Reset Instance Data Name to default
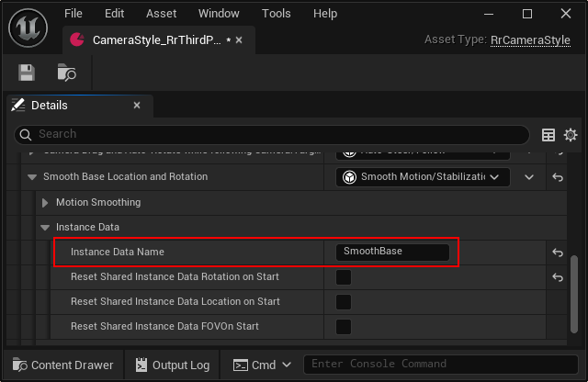The width and height of the screenshot is (588, 382). (558, 253)
